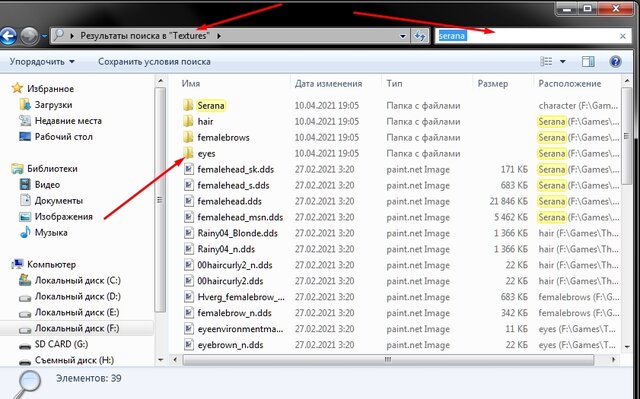Select file femalehead_s.dds
This screenshot has width=640, height=399.
pyautogui.click(x=233, y=185)
